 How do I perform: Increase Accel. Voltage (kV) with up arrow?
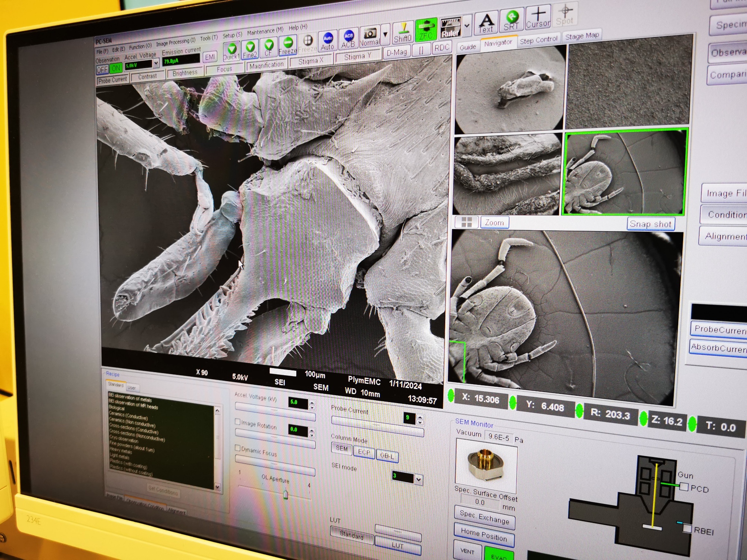point(312,402)
